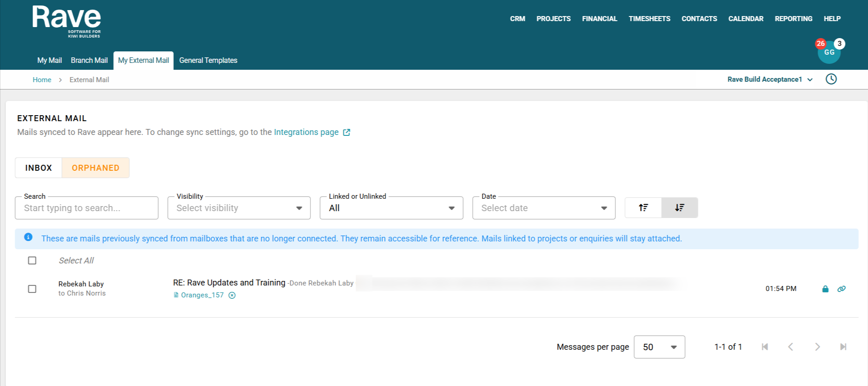Screen dimensions: 868x386
Task: Remove the Oranges_157 link with the x icon
Action: 232,295
